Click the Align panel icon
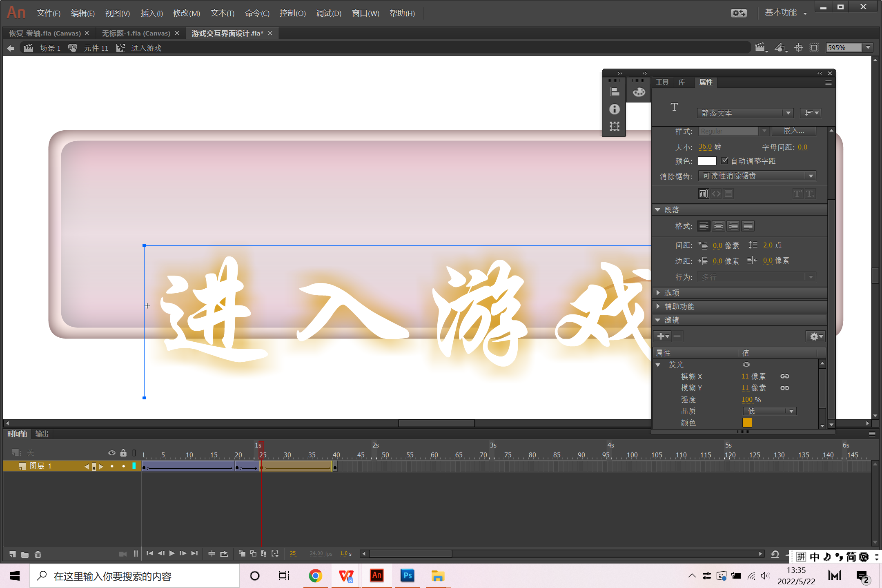 tap(615, 92)
